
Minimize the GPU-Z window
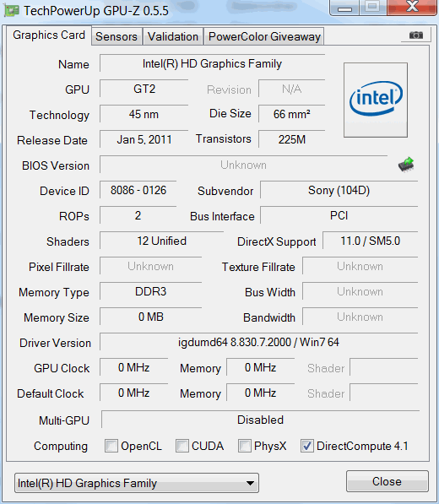click(344, 8)
